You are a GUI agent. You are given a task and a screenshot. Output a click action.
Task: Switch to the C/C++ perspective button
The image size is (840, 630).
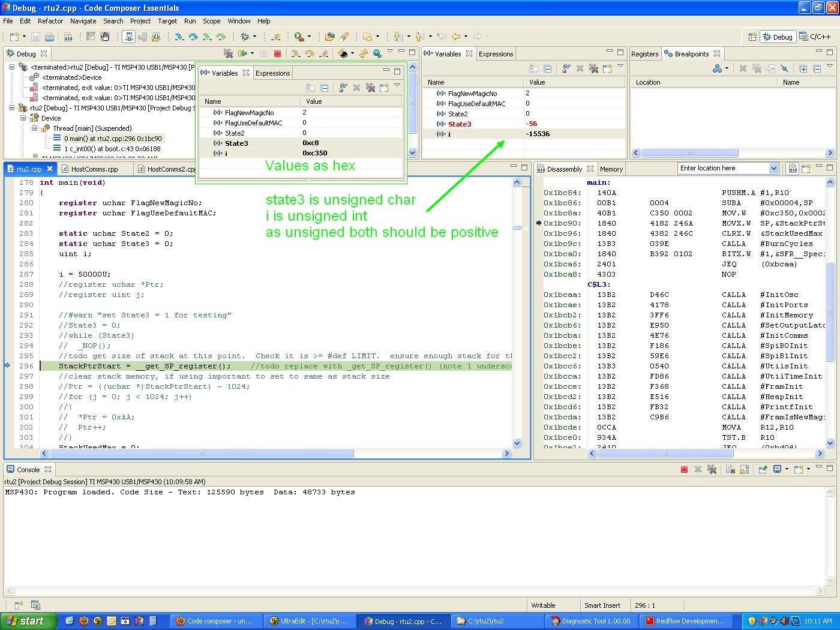click(817, 36)
